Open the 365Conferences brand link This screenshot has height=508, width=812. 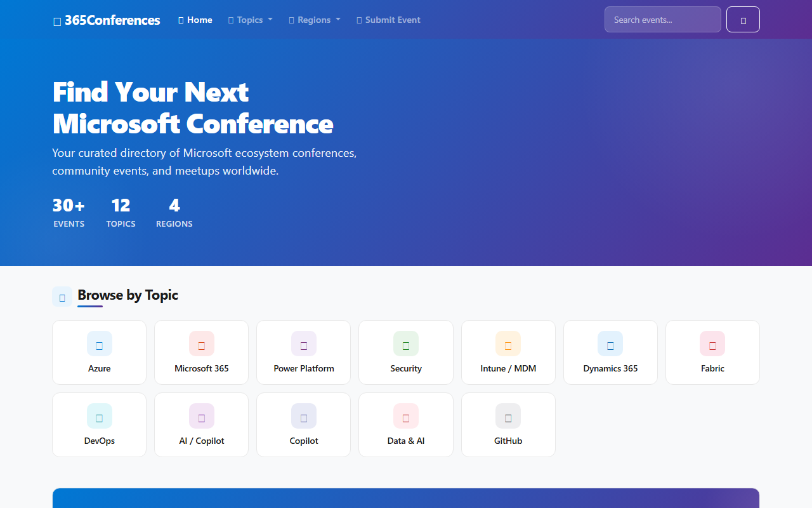pos(107,20)
